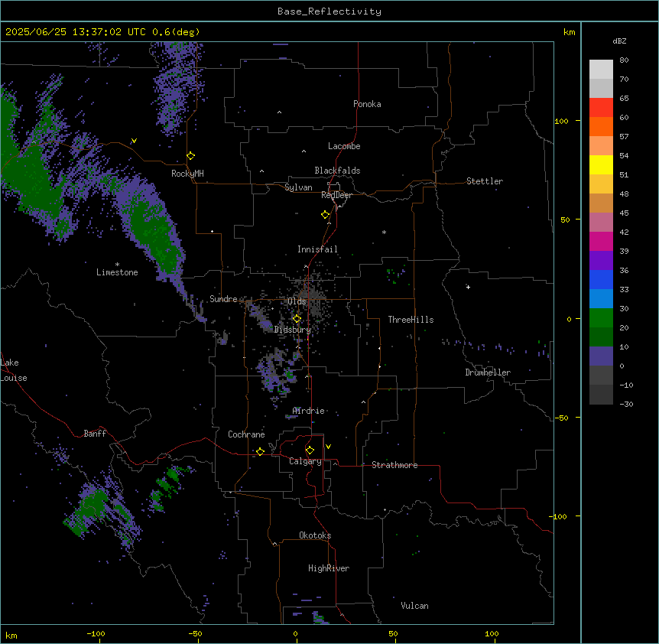Click the 0 km tick on bottom axis
The image size is (659, 644).
(x=295, y=633)
